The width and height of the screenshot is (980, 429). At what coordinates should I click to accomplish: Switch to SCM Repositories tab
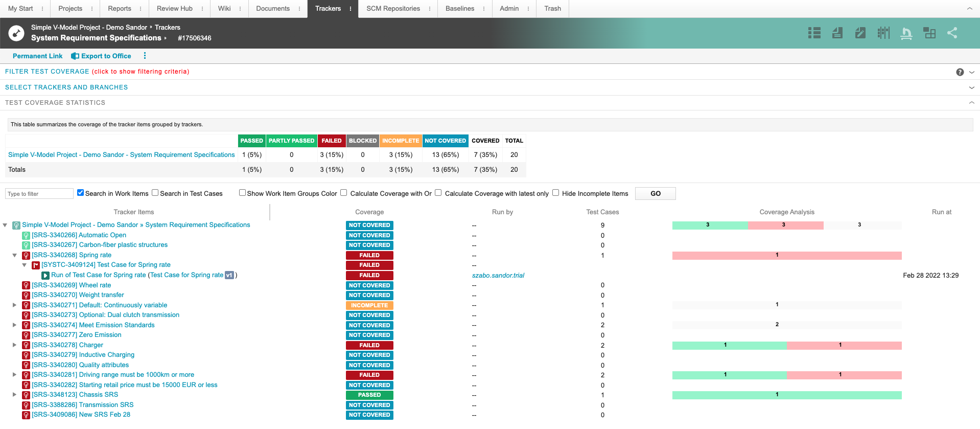pyautogui.click(x=393, y=9)
